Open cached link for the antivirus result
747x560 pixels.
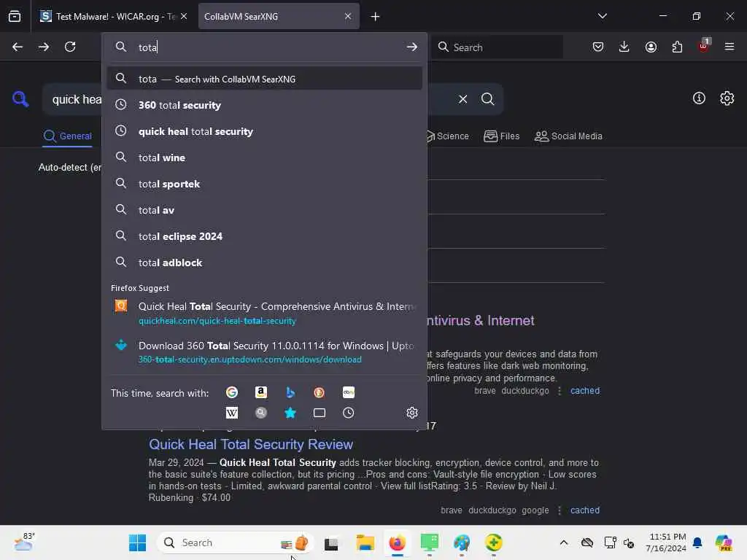click(585, 391)
